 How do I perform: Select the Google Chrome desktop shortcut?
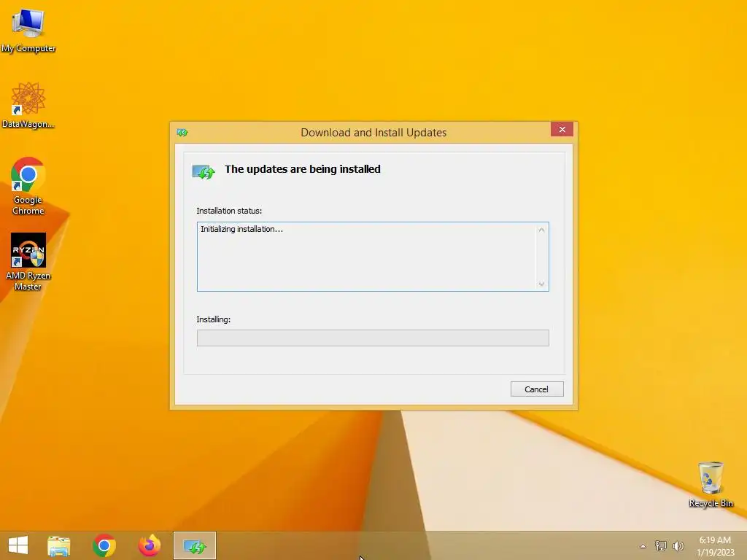coord(28,186)
